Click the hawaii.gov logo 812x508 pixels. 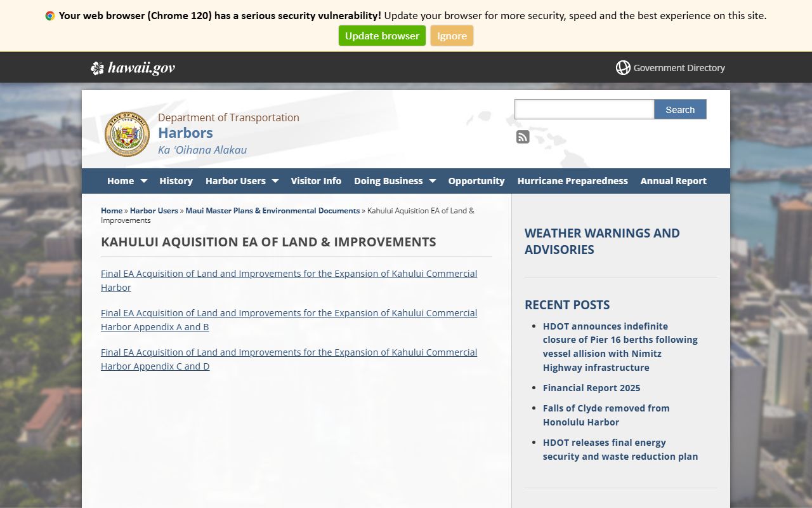[x=133, y=68]
